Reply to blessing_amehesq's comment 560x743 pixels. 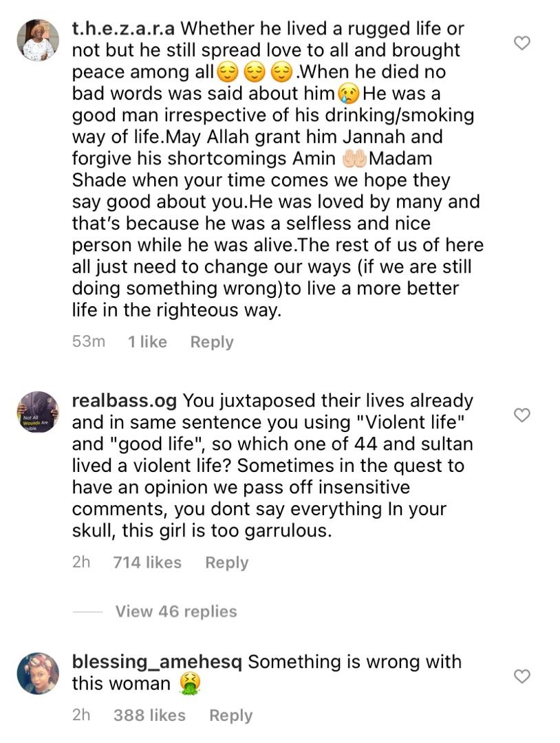point(230,715)
